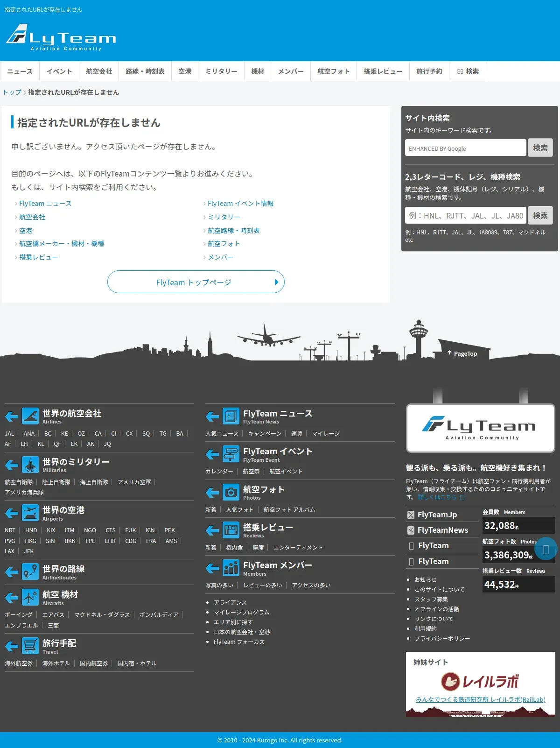Screen dimensions: 560x748
Task: Click the HND airport code link
Action: tap(31, 530)
